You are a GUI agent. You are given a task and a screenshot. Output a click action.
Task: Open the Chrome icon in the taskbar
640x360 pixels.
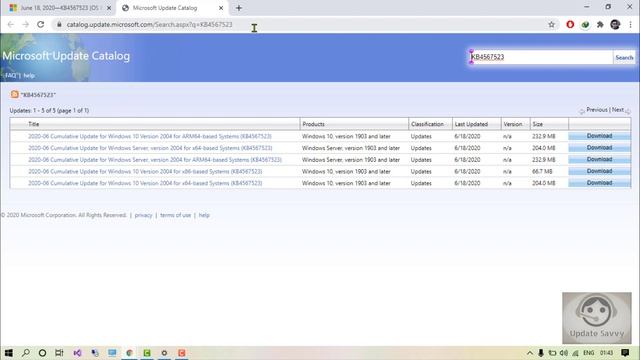(x=129, y=353)
